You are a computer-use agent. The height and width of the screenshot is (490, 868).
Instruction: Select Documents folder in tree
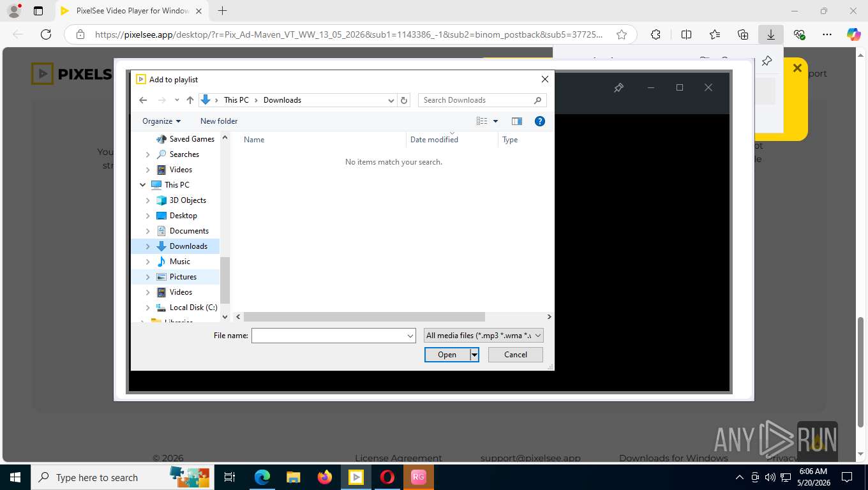click(x=189, y=231)
